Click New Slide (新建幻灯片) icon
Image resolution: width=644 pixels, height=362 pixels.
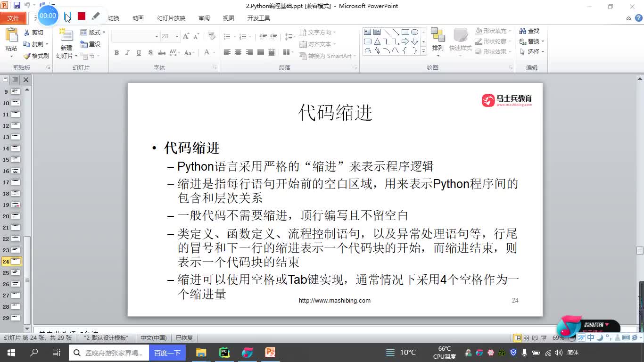pos(66,36)
